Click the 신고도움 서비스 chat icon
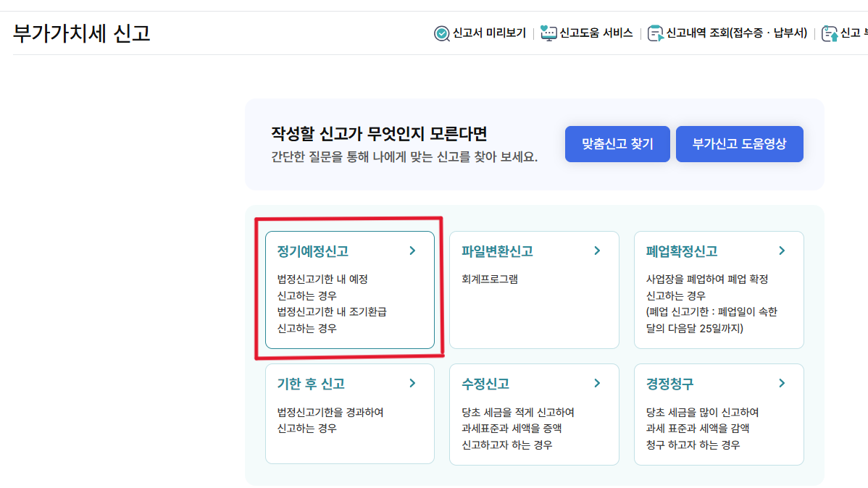Viewport: 868px width, 488px height. pyautogui.click(x=548, y=33)
